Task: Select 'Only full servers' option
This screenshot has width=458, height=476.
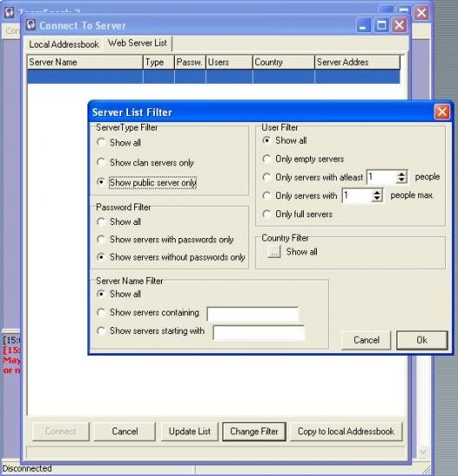Action: coord(267,214)
